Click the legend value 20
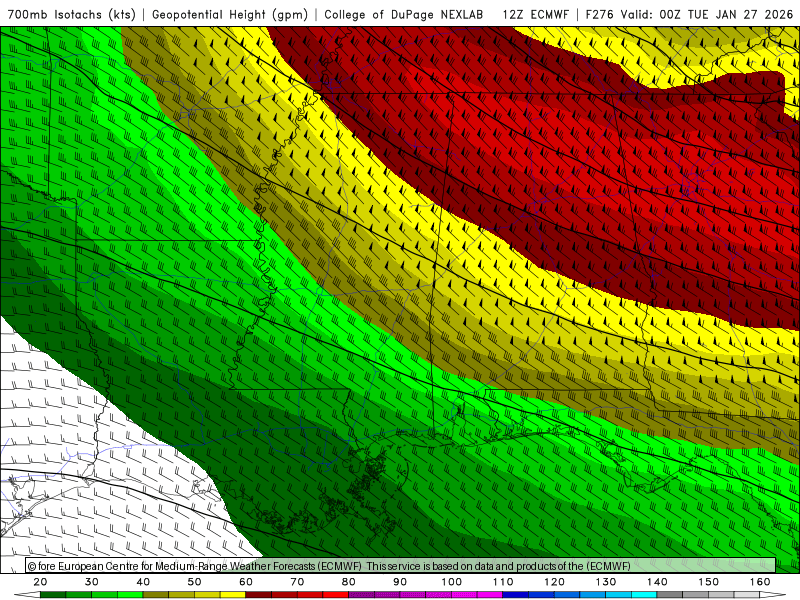This screenshot has height=600, width=800. point(40,582)
